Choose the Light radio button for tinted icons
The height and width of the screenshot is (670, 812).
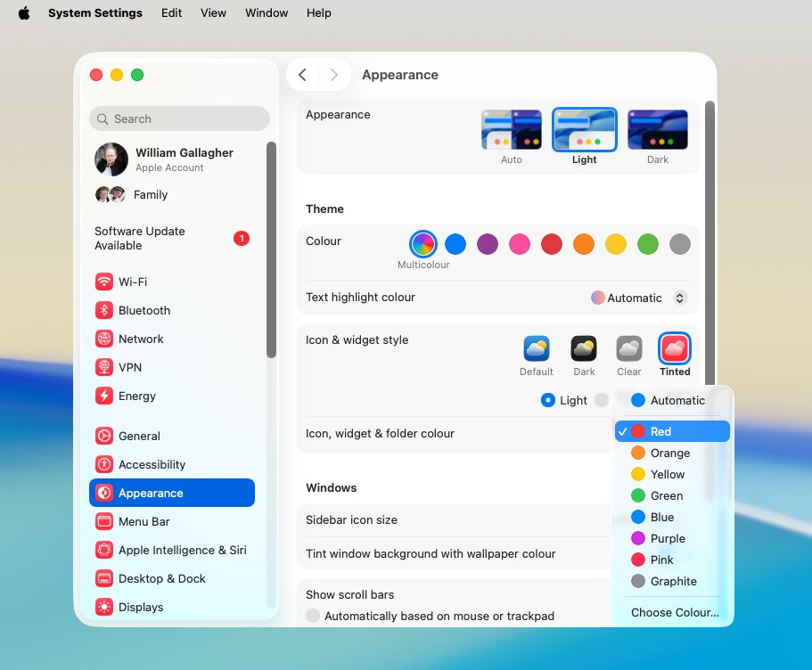(x=547, y=400)
